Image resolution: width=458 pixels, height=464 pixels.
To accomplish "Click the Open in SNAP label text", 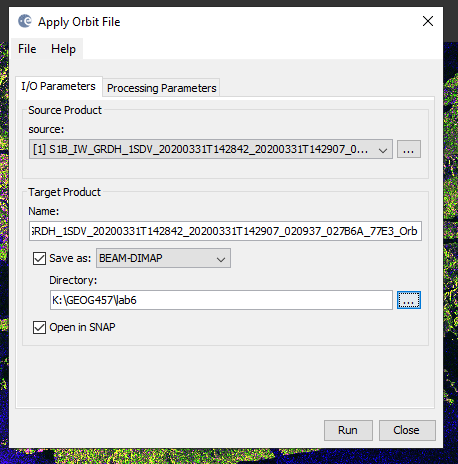I will [82, 327].
